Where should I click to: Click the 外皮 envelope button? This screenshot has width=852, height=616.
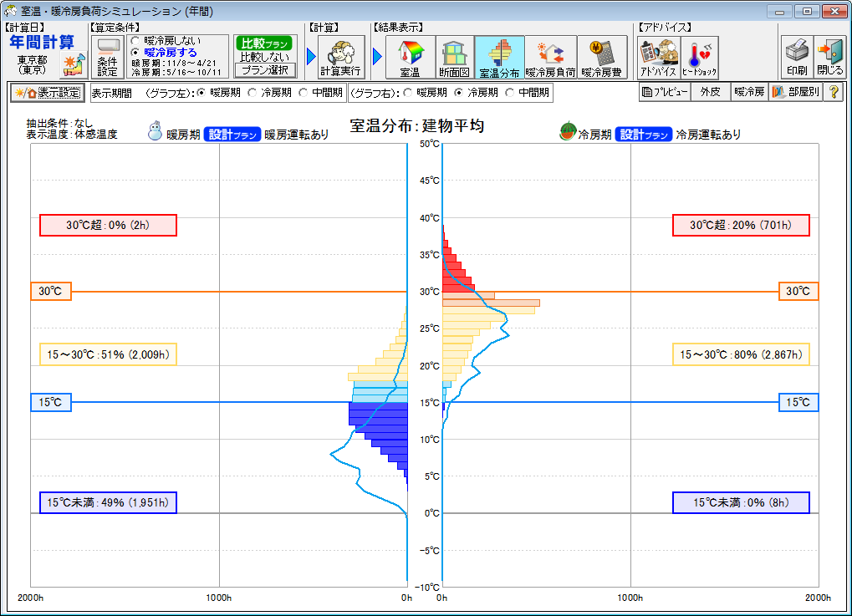point(710,92)
